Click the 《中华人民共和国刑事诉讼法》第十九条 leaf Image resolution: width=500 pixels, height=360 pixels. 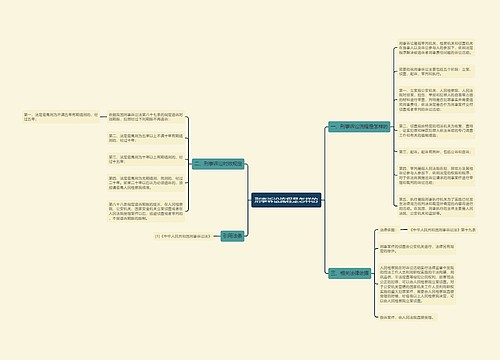tap(443, 230)
